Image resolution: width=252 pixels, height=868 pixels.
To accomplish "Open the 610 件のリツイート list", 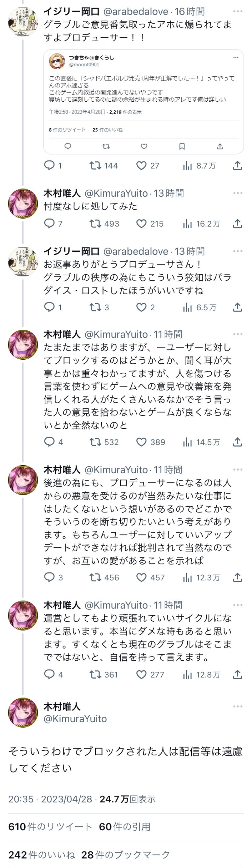I will point(50,826).
